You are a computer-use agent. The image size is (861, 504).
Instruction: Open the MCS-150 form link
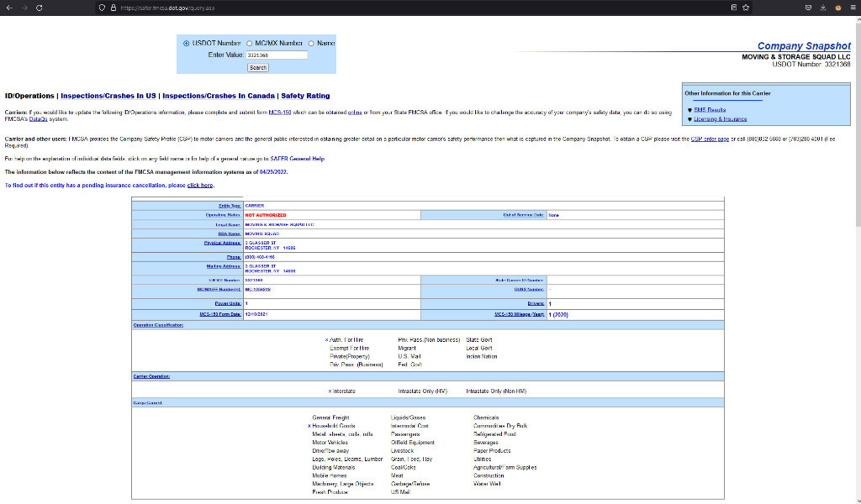point(280,112)
